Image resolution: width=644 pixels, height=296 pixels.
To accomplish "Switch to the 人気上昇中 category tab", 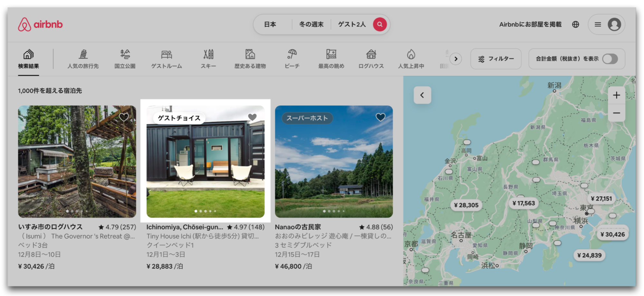I will (x=411, y=59).
